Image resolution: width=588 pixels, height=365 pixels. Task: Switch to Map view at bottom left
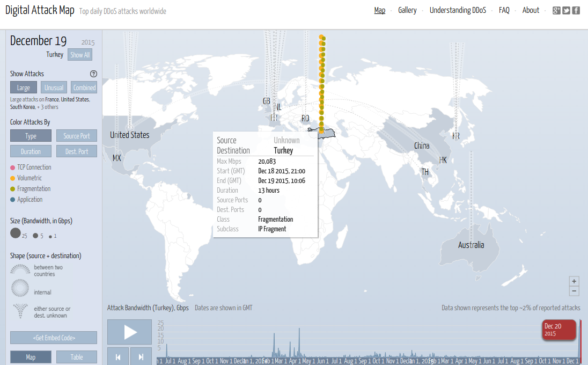31,357
